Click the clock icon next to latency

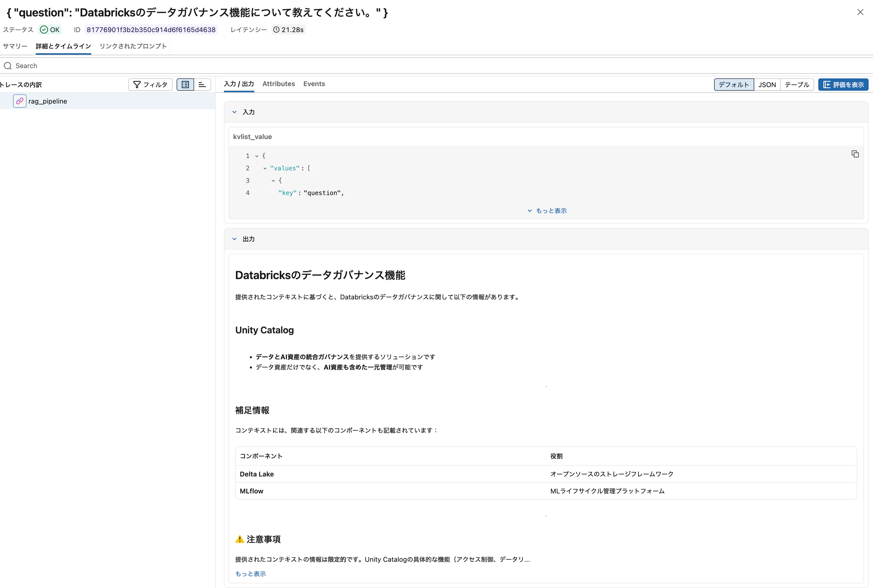pos(276,30)
